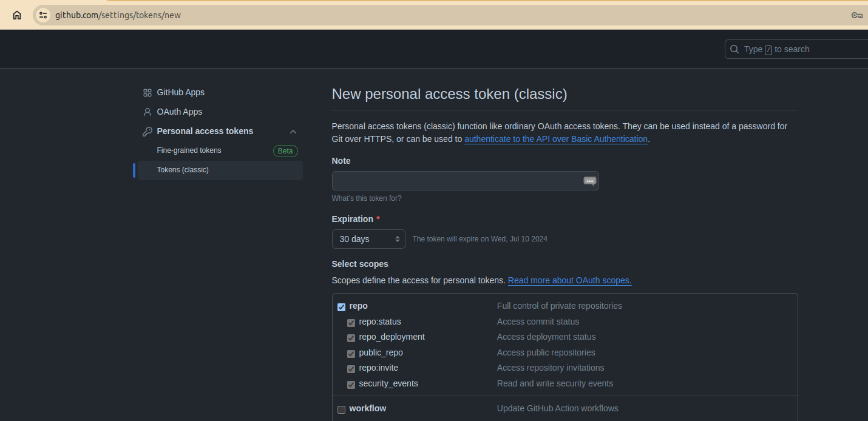Click the security_events label text

click(388, 383)
